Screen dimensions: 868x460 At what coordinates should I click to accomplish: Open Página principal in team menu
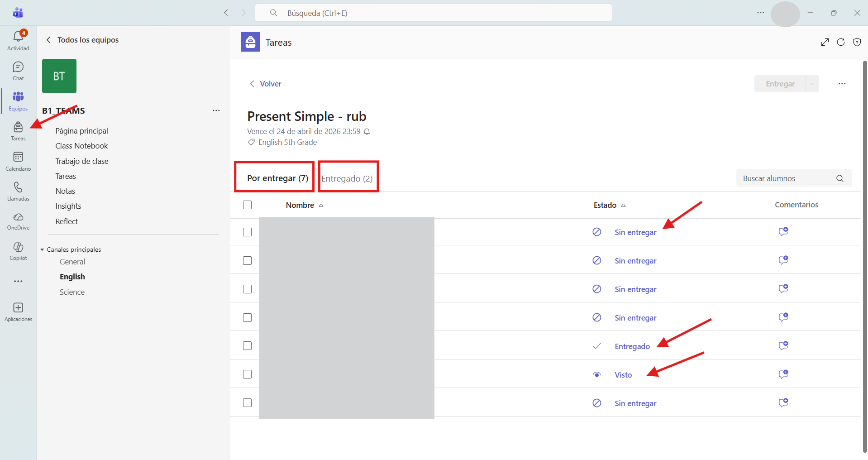(x=82, y=131)
